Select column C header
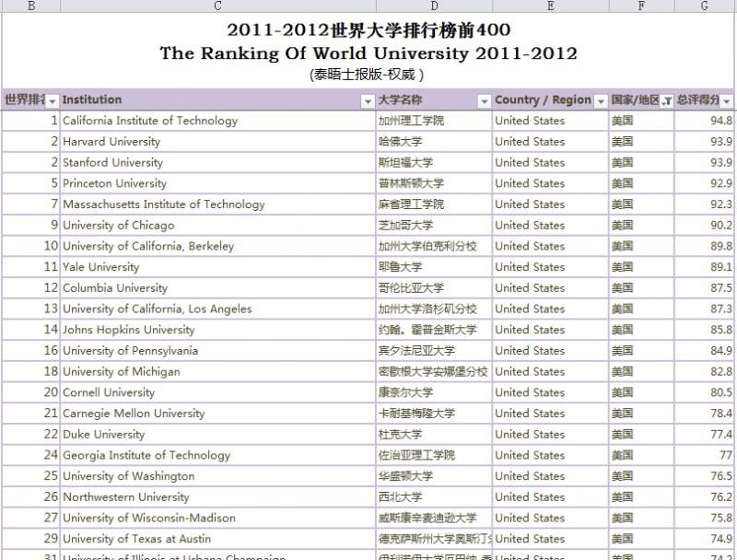Screen dimensions: 737x560 218,6
